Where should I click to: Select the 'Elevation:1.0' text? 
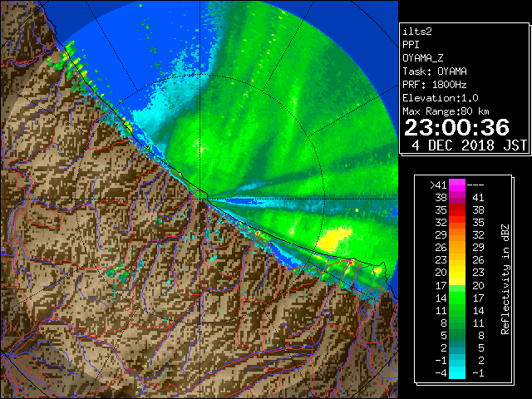(x=441, y=98)
